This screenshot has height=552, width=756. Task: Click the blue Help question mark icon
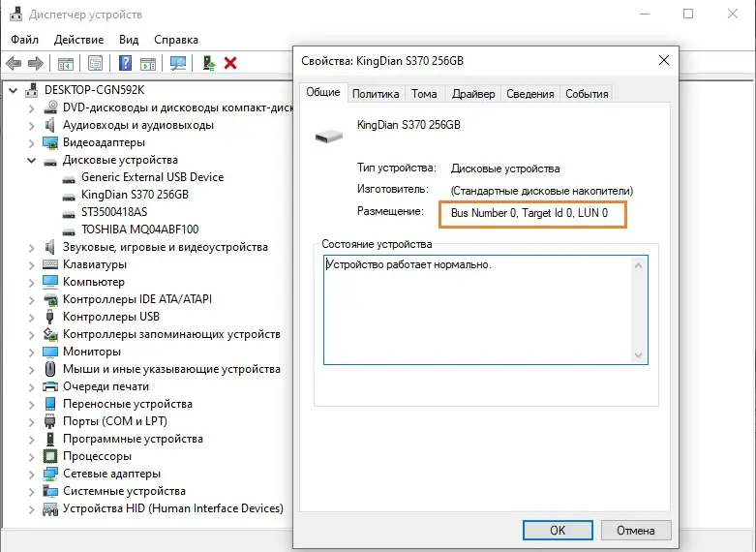click(x=125, y=63)
